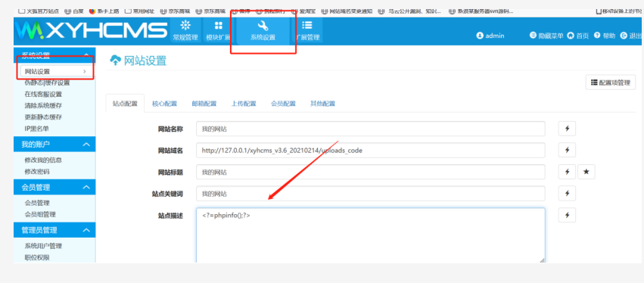Open IP黑名单 sidebar item
The width and height of the screenshot is (644, 283).
click(37, 129)
